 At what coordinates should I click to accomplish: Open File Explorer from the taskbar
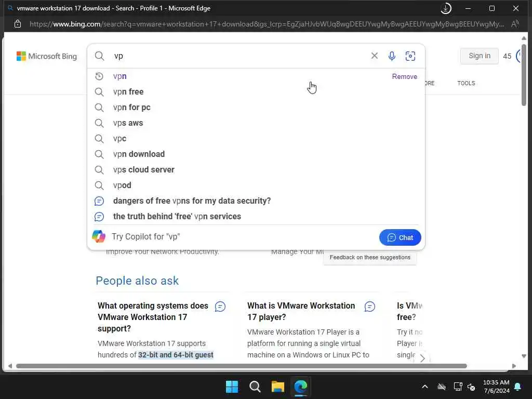click(278, 387)
